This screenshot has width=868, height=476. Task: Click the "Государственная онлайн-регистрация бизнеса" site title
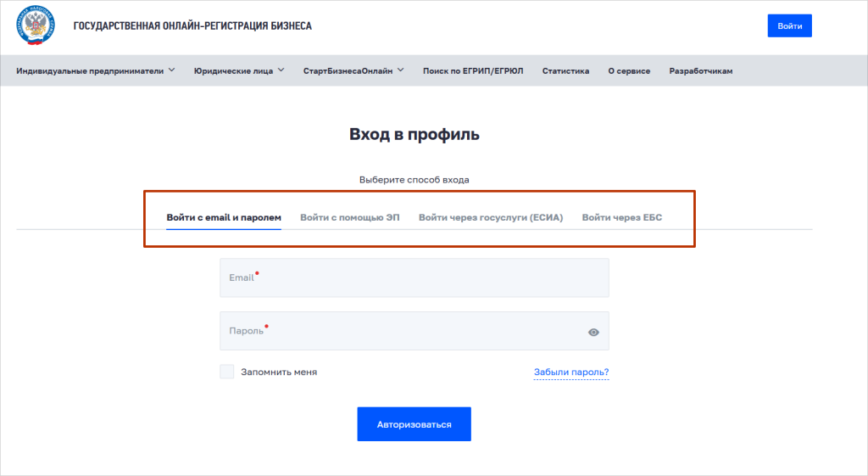tap(192, 25)
